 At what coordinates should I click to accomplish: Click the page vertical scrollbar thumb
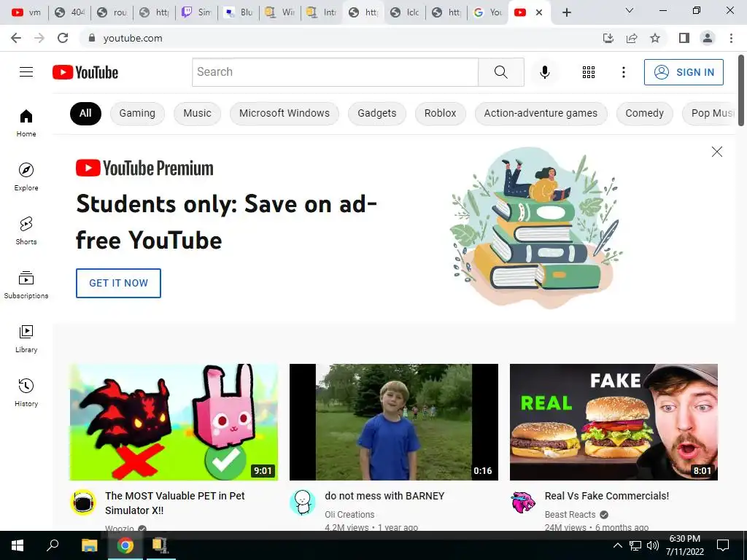pos(741,90)
